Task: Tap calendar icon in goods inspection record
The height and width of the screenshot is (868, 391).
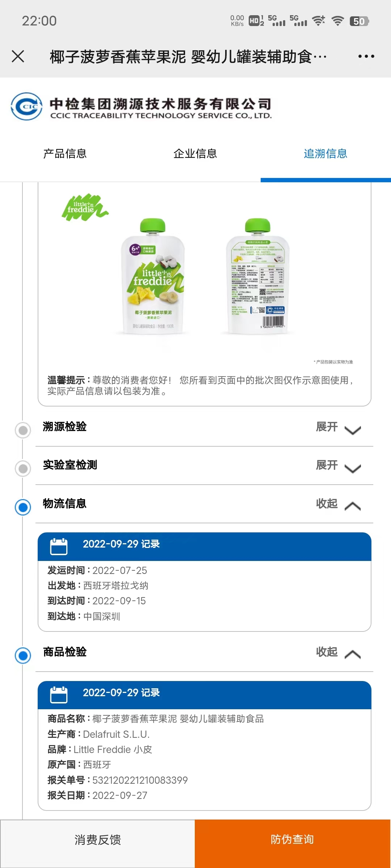Action: pyautogui.click(x=59, y=695)
